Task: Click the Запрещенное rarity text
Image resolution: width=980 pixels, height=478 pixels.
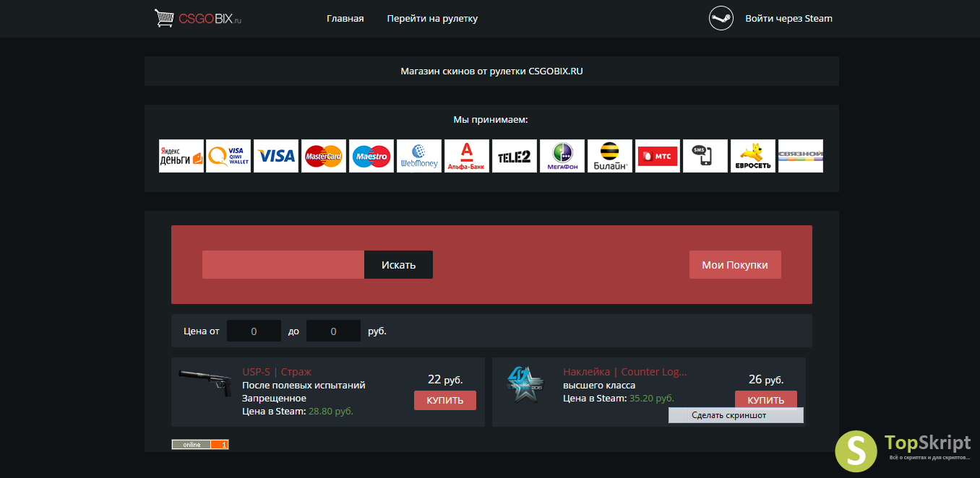Action: 275,398
